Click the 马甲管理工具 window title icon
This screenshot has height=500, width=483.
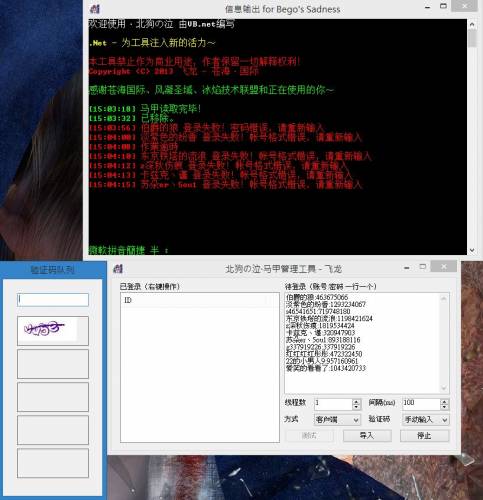pos(118,269)
